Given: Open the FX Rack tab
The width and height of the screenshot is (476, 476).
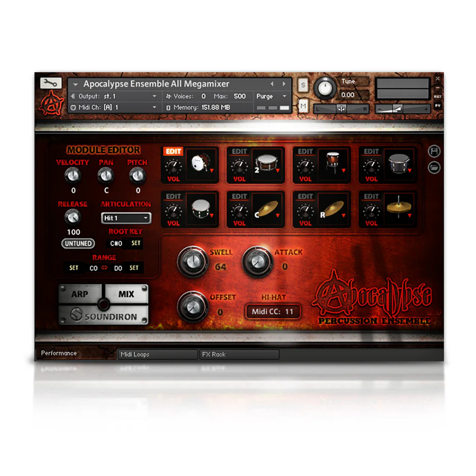Looking at the screenshot, I should [x=239, y=354].
